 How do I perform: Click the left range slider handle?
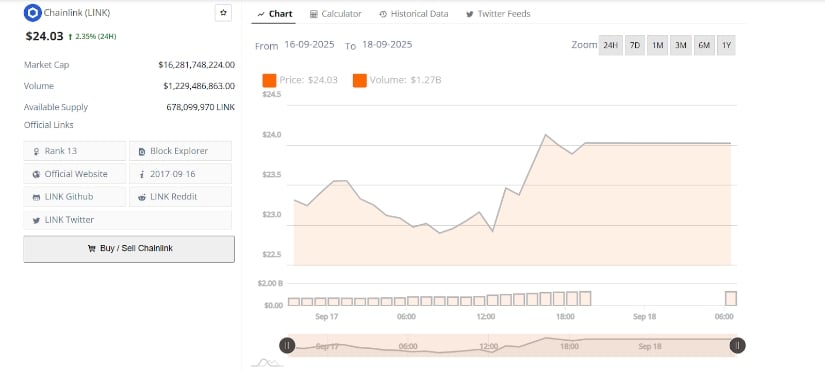287,345
